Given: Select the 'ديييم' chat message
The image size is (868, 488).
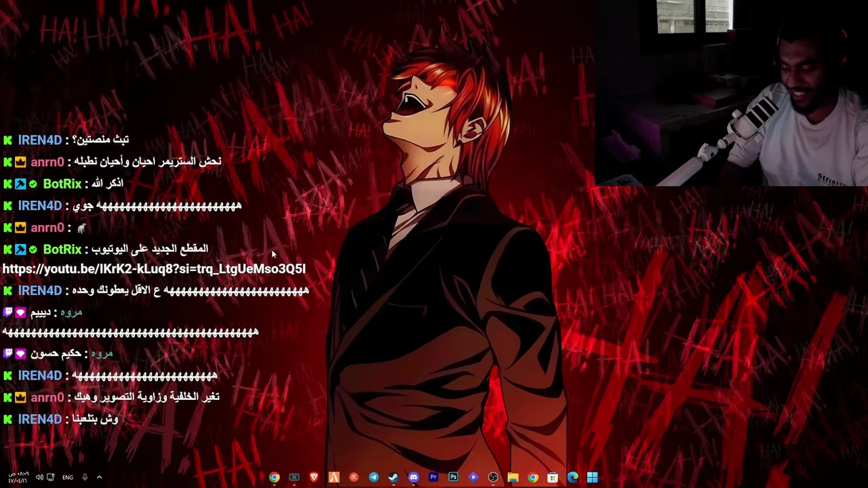Looking at the screenshot, I should (x=40, y=312).
